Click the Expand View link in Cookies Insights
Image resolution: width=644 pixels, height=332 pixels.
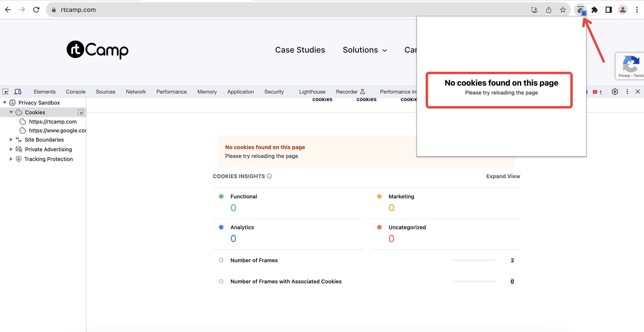coord(503,176)
